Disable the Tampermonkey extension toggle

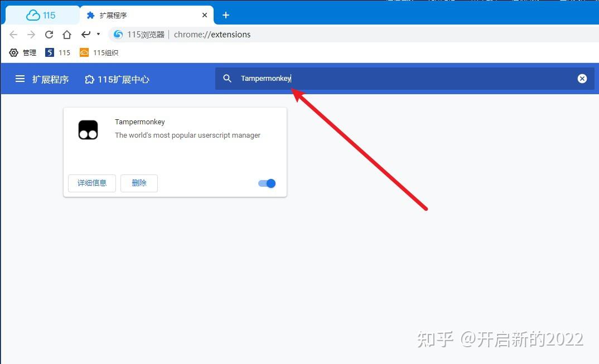tap(267, 183)
